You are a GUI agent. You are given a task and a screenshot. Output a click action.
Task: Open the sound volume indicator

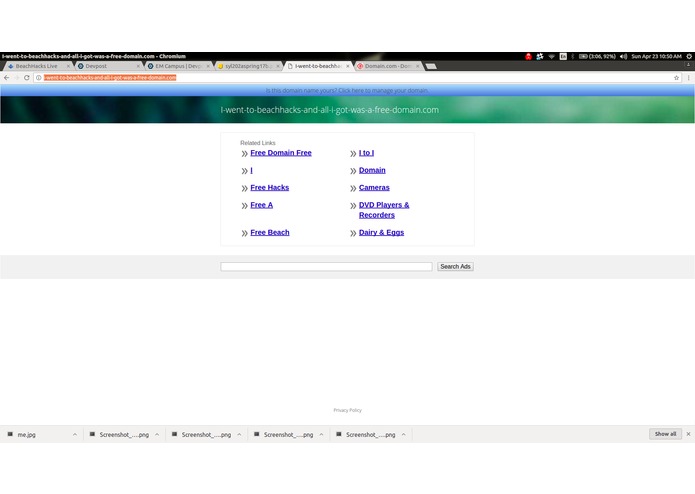click(x=624, y=56)
